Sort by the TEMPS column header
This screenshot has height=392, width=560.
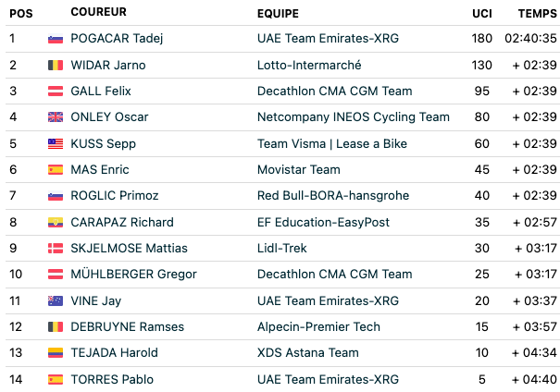tap(538, 14)
